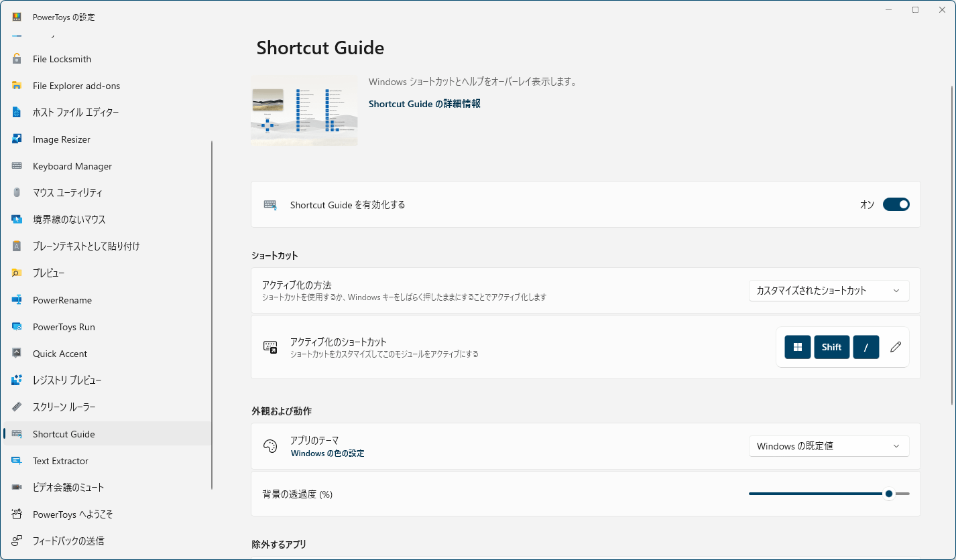Go to Keyboard Manager page
Screen dimensions: 956x560
(107, 166)
